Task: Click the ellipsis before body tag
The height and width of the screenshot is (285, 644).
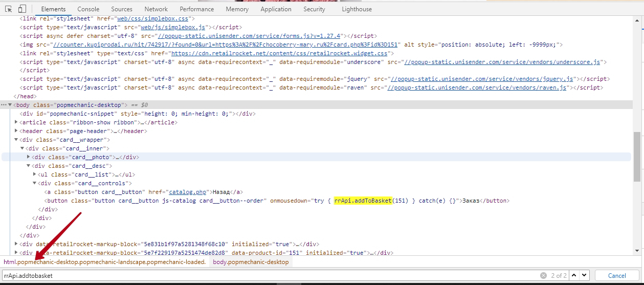Action: [4, 105]
